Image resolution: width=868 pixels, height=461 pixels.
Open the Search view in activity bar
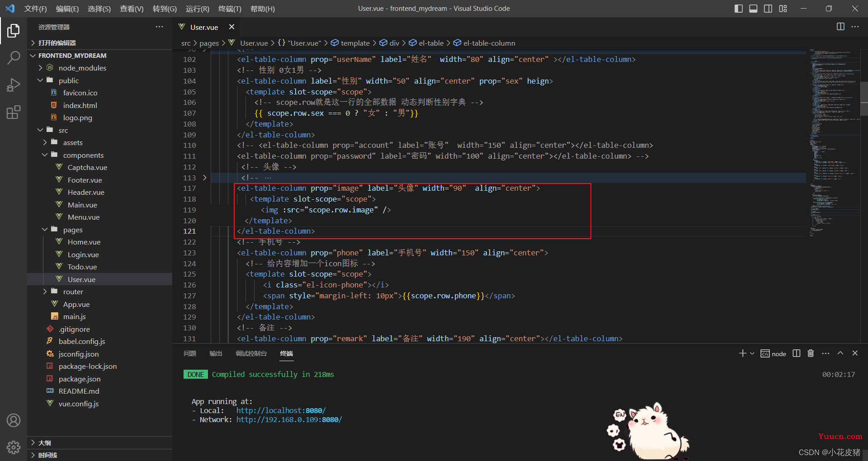[x=14, y=57]
